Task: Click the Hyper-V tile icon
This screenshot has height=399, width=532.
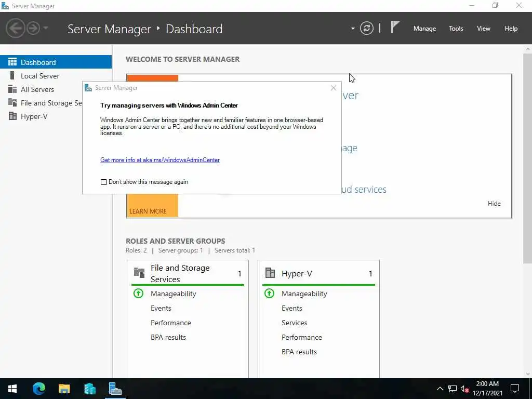Action: (x=270, y=273)
